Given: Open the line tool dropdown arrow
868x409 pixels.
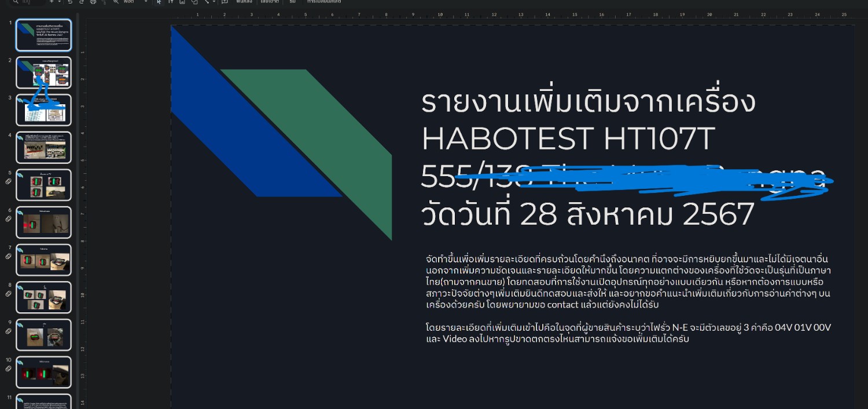Looking at the screenshot, I should (214, 2).
